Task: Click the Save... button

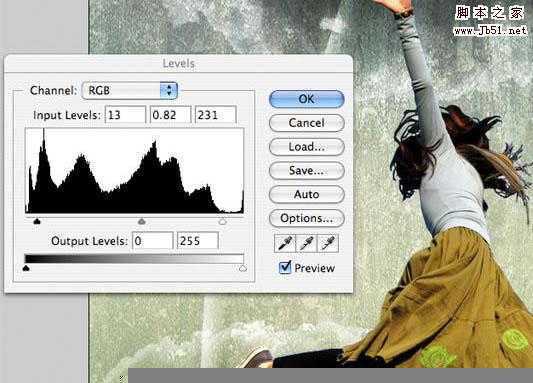Action: 307,170
